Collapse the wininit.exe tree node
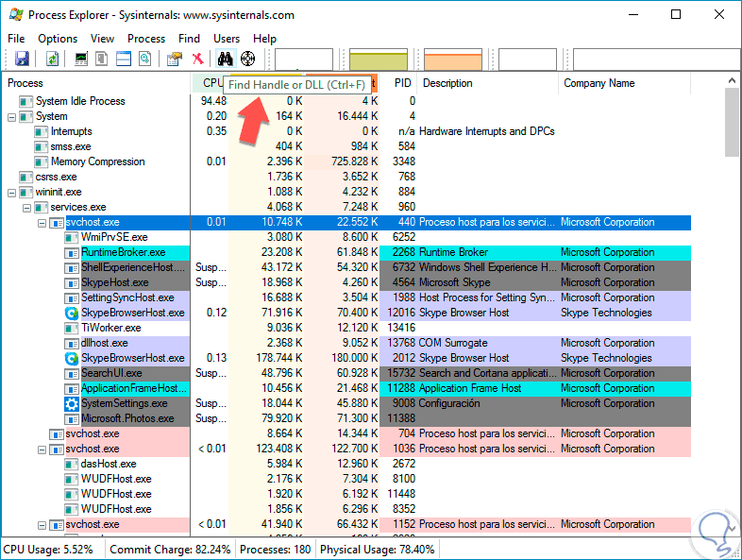This screenshot has height=560, width=742. (12, 192)
